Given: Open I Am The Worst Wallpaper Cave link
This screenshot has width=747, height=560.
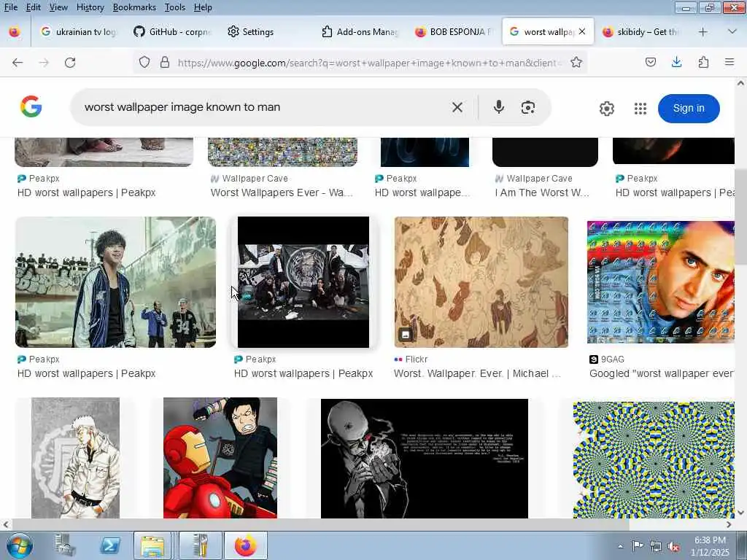Looking at the screenshot, I should [x=542, y=192].
